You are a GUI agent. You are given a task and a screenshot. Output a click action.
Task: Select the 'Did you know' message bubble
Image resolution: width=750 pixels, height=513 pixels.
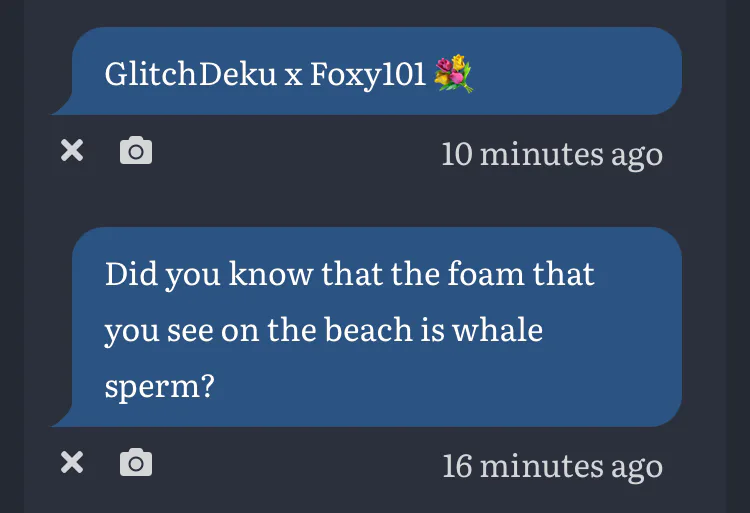point(367,327)
